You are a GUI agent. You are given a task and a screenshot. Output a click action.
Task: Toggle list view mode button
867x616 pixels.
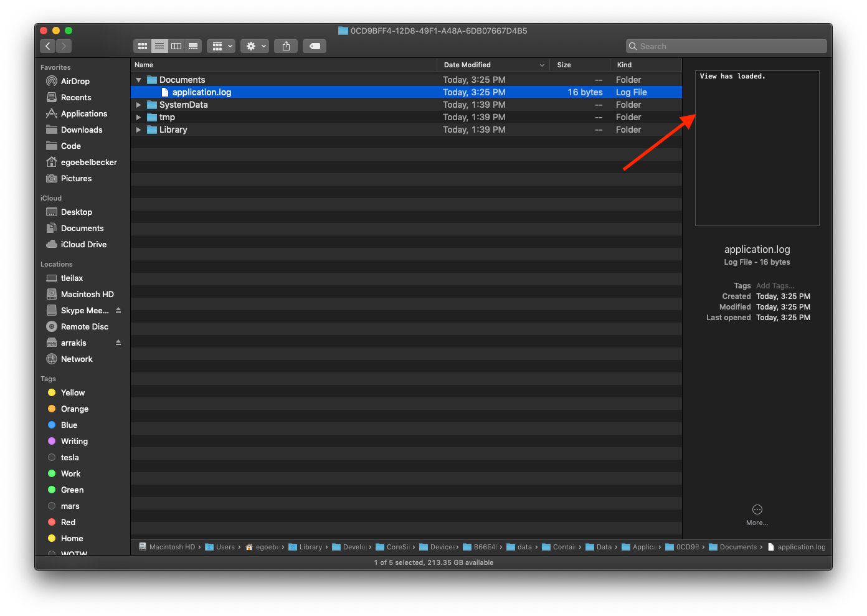click(159, 46)
